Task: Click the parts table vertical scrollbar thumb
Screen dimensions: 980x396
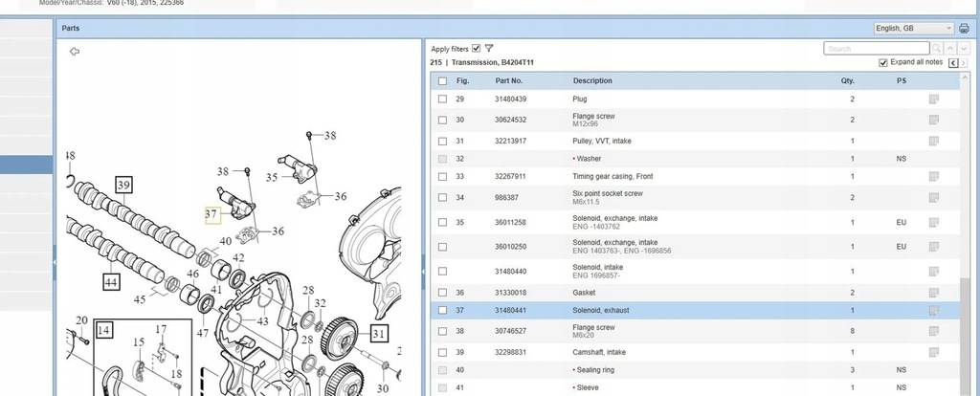Action: (966, 338)
